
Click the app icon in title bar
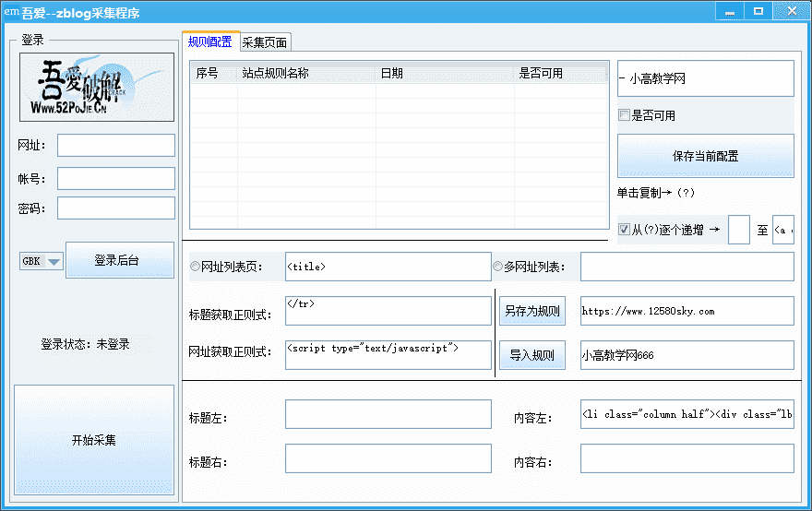click(12, 11)
